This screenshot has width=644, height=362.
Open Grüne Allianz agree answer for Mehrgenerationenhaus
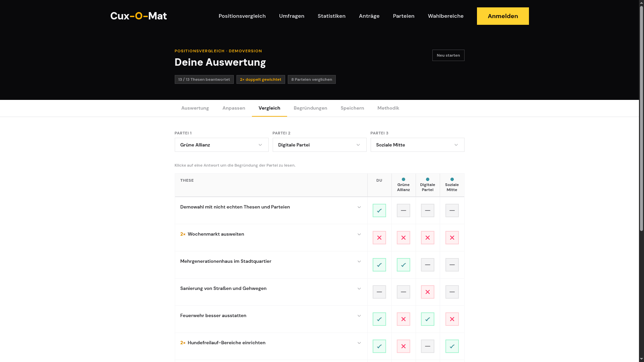point(403,265)
